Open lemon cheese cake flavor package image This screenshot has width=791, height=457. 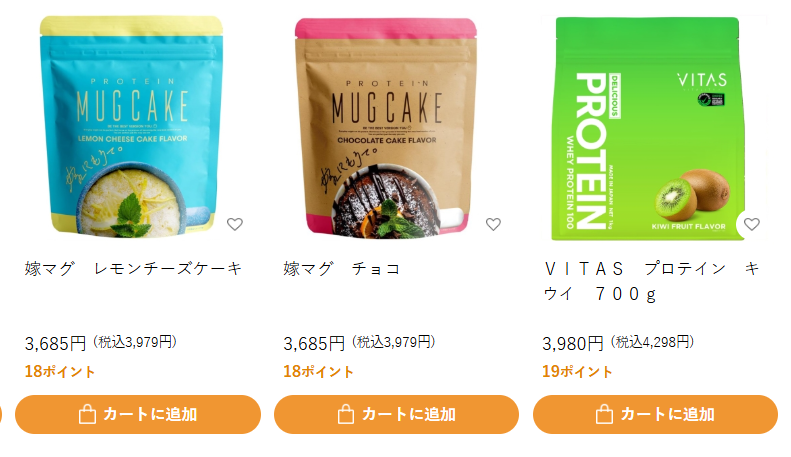[132, 127]
